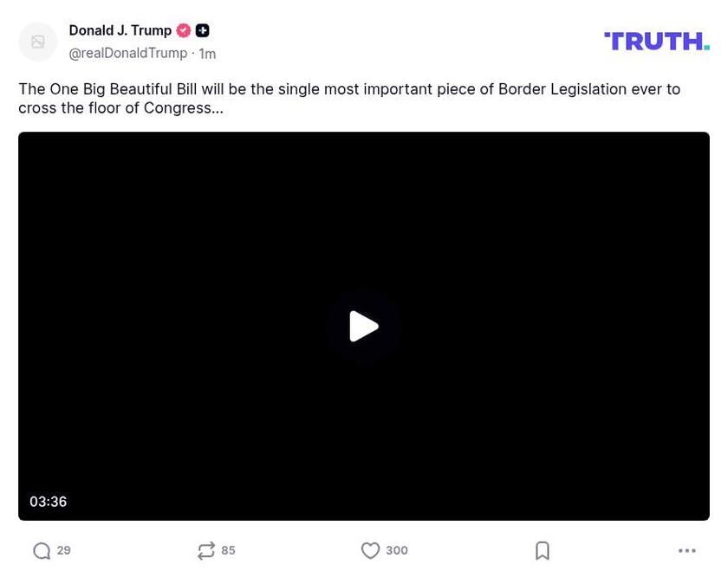
Task: Click the 29 replies count
Action: click(63, 550)
